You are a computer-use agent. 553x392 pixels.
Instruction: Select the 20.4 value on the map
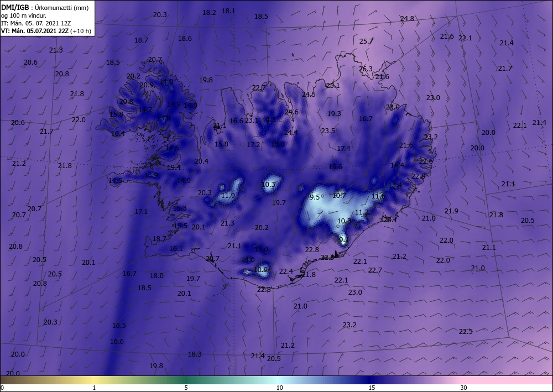pyautogui.click(x=201, y=161)
